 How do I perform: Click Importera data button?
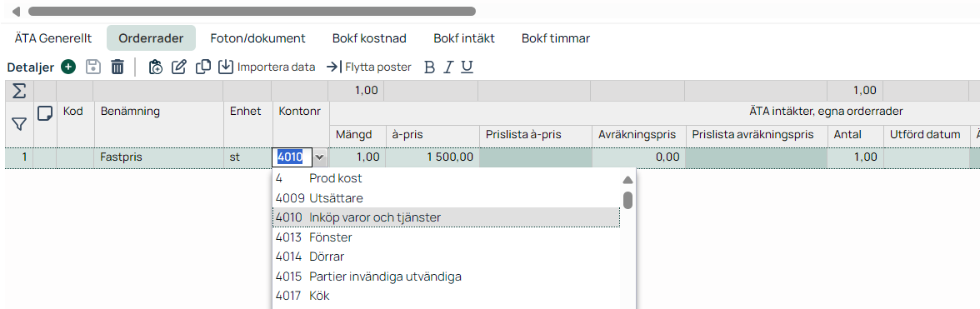click(x=267, y=67)
